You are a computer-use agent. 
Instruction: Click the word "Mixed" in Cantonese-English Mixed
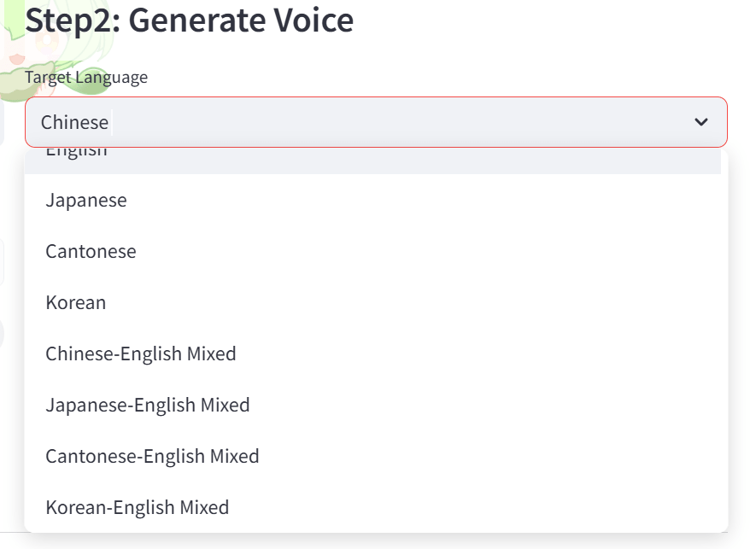point(235,456)
